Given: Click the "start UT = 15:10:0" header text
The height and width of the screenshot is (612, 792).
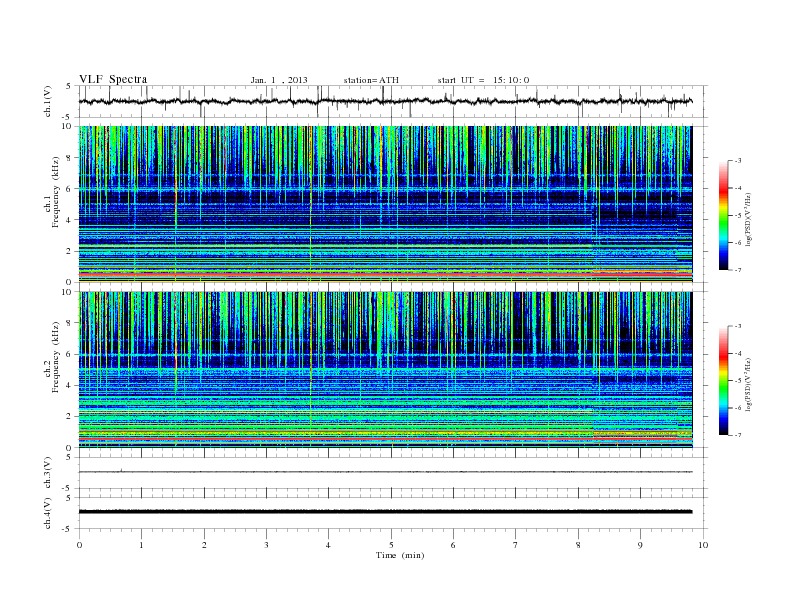Looking at the screenshot, I should pyautogui.click(x=483, y=80).
